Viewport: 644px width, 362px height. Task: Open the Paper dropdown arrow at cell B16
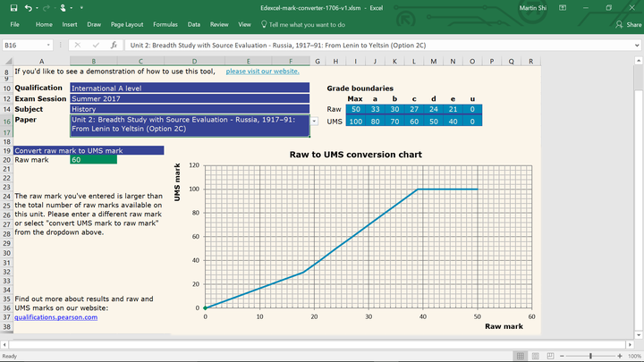[314, 121]
